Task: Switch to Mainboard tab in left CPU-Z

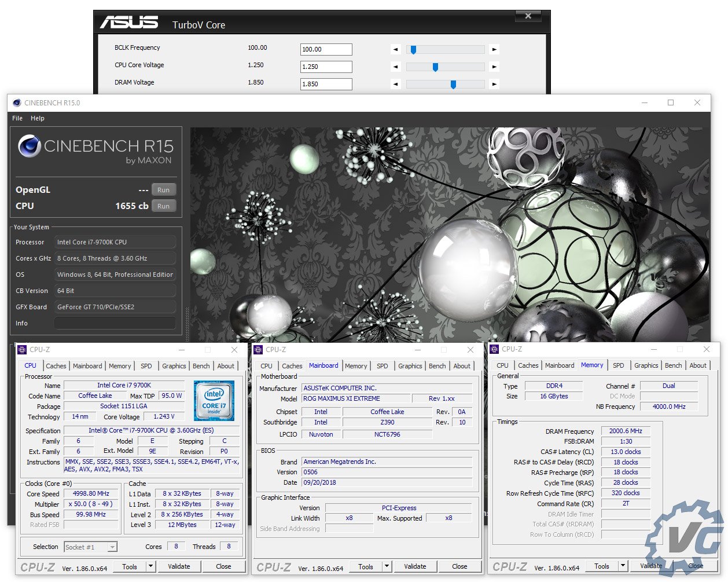Action: coord(87,366)
